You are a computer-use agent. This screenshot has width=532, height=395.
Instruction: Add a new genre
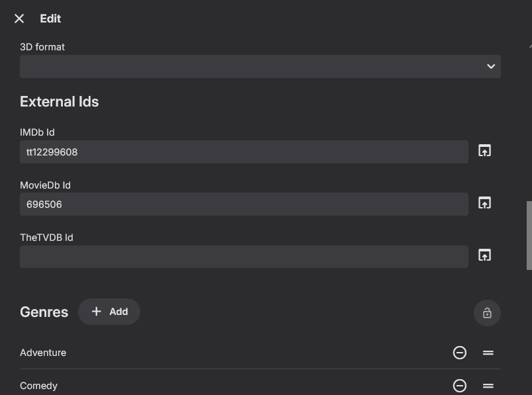(109, 312)
